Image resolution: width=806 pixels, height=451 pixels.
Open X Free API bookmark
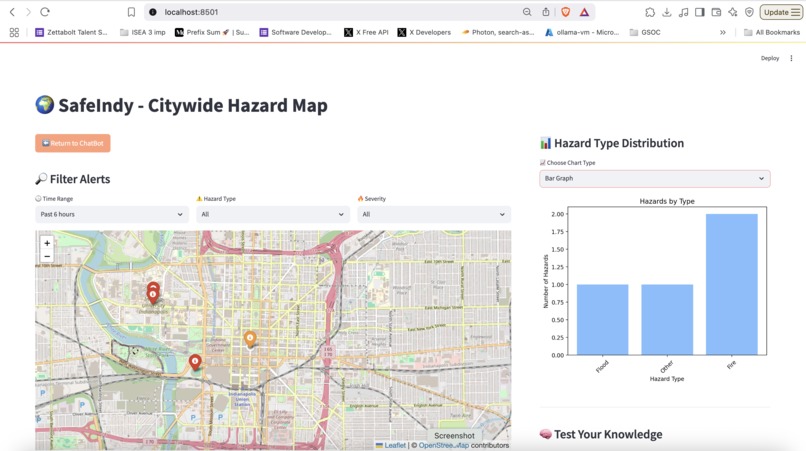coord(366,32)
